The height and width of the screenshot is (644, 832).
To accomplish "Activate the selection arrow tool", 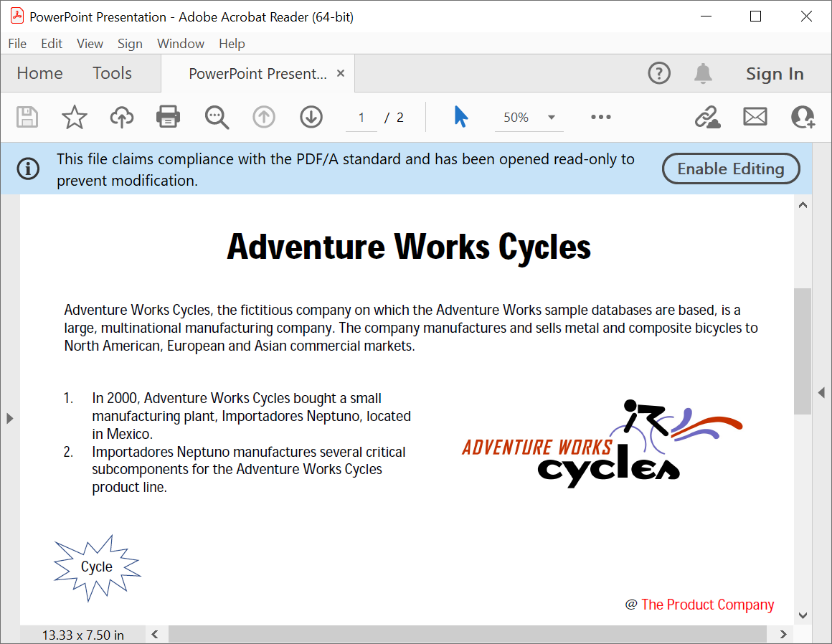I will tap(460, 117).
